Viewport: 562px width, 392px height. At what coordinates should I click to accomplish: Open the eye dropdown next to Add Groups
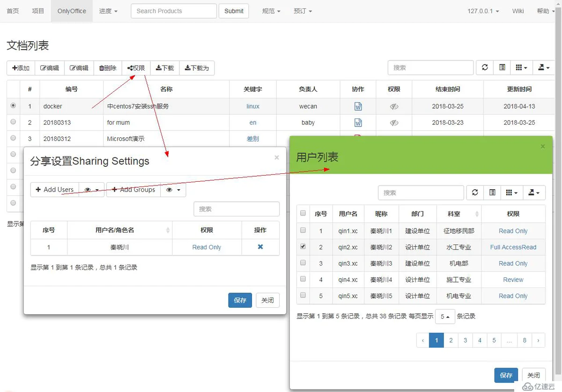tap(173, 190)
